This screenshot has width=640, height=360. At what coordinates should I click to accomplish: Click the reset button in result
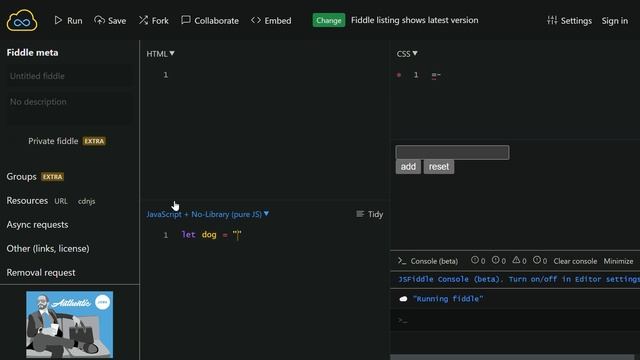(439, 167)
